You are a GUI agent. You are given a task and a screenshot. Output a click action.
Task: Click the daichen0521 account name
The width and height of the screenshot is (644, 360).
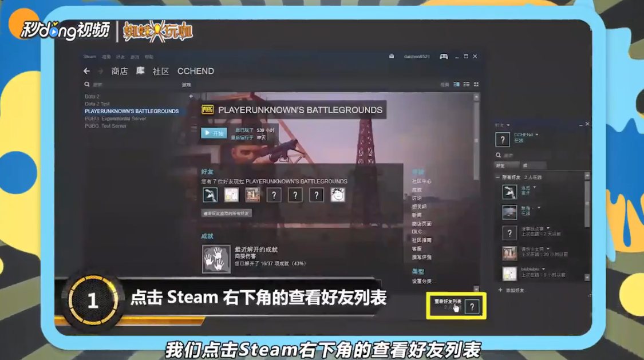click(x=417, y=57)
